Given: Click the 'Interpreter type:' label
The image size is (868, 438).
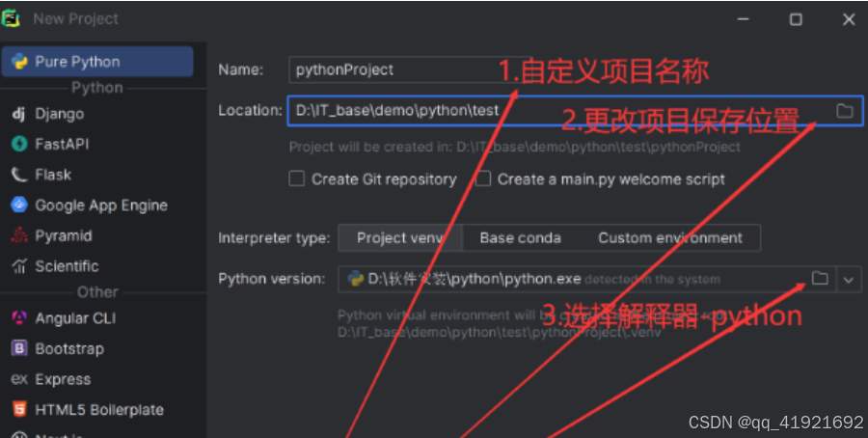Looking at the screenshot, I should (274, 238).
